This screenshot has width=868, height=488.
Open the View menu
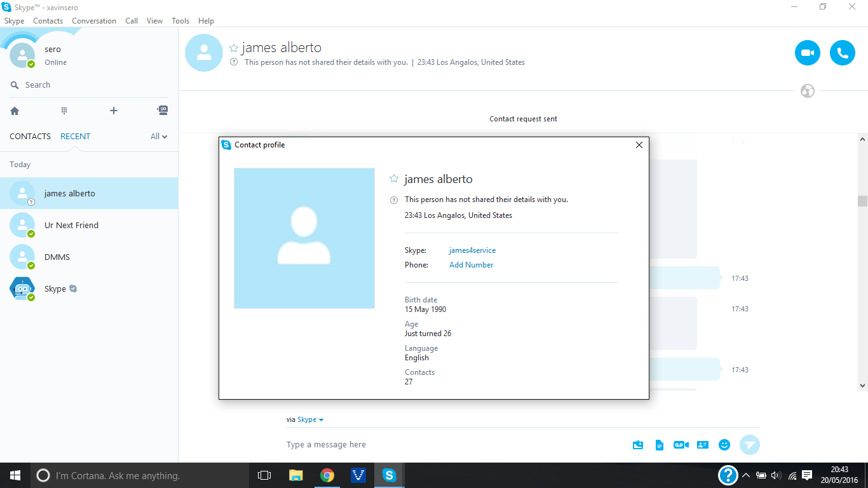(154, 21)
